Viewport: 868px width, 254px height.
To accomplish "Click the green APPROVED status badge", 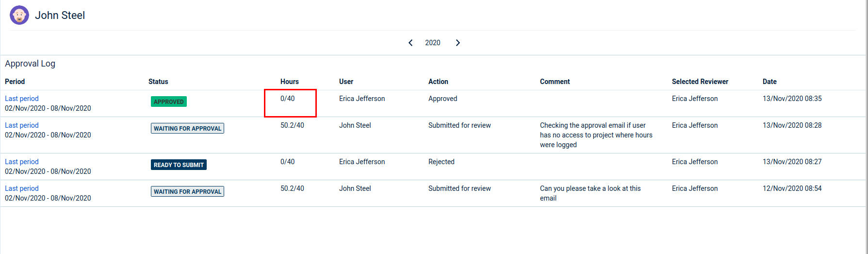I will [x=169, y=102].
